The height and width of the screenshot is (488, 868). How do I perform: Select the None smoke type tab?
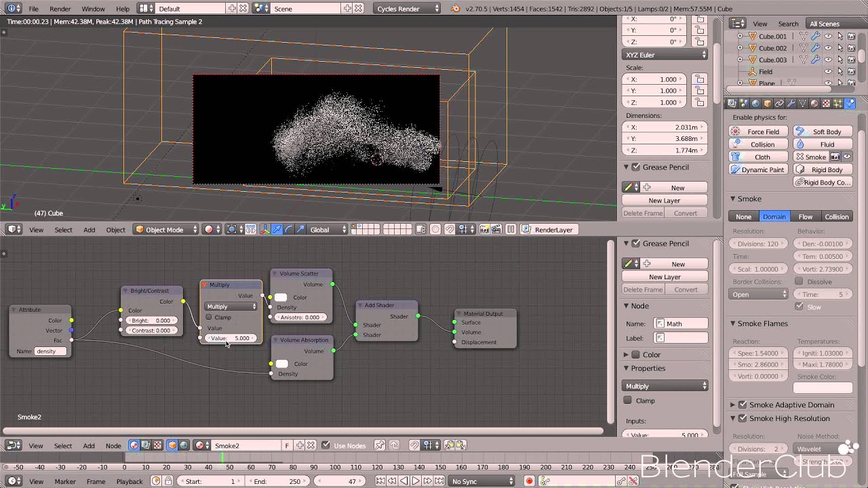point(744,217)
